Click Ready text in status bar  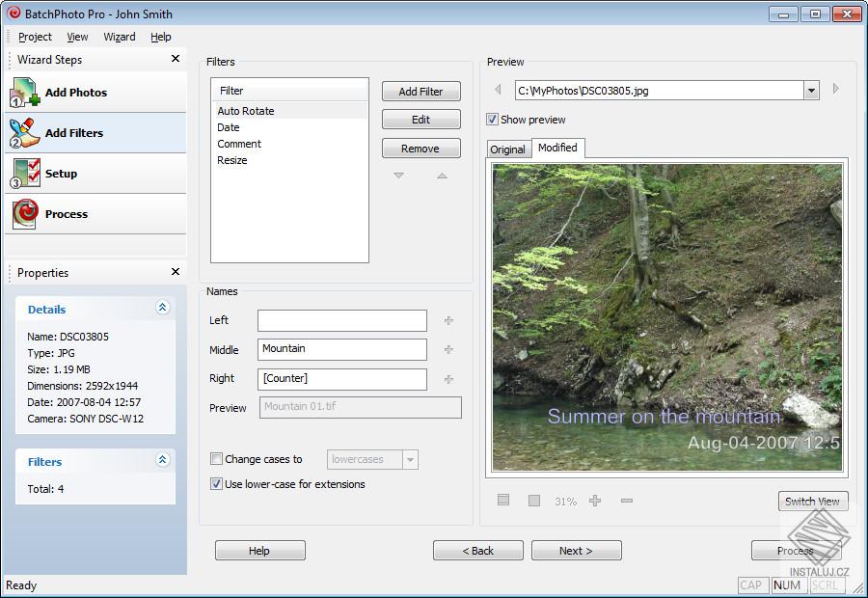(21, 585)
